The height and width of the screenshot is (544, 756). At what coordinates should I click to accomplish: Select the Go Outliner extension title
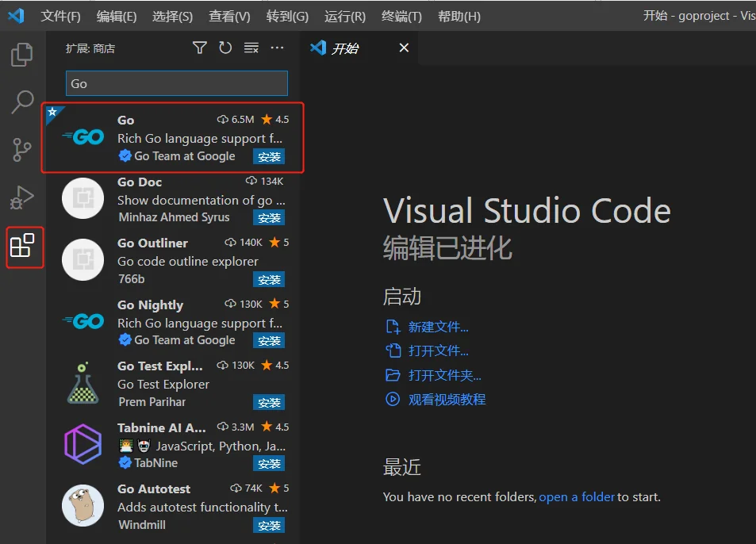point(152,243)
